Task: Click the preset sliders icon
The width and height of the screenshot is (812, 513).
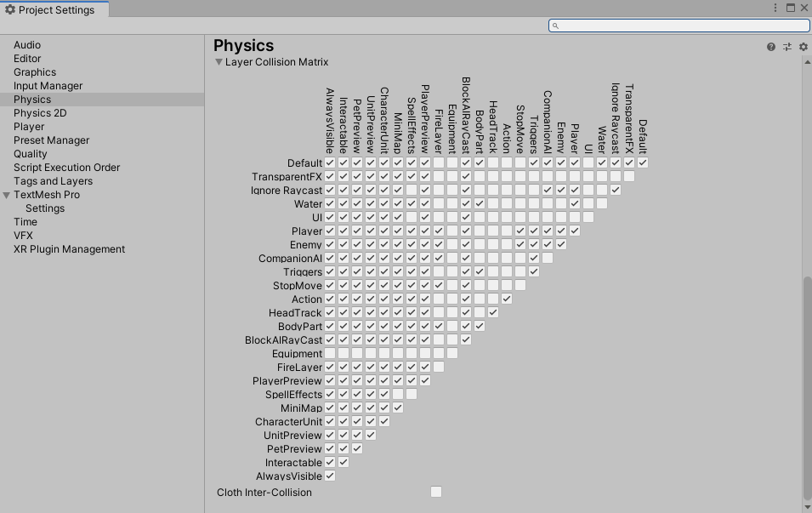Action: pos(787,47)
